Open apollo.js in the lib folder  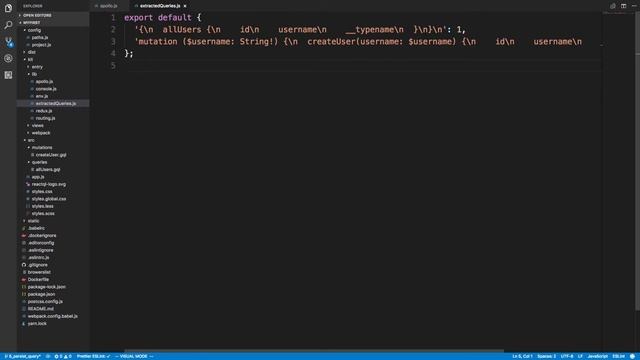44,82
